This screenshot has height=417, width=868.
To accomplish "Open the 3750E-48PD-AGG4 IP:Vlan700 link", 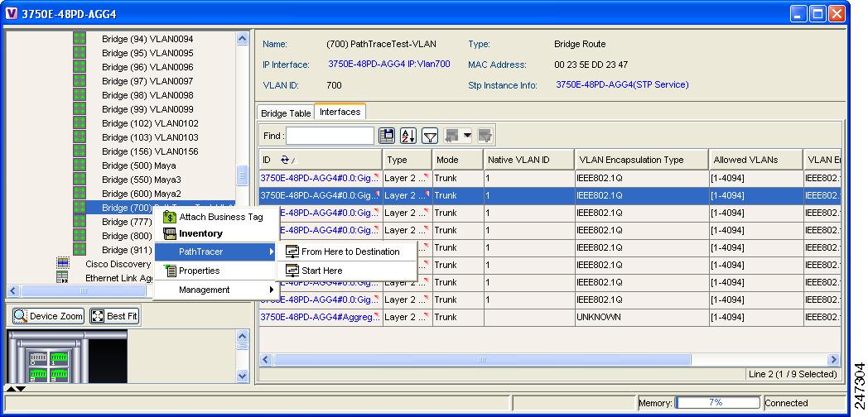I will tap(389, 64).
